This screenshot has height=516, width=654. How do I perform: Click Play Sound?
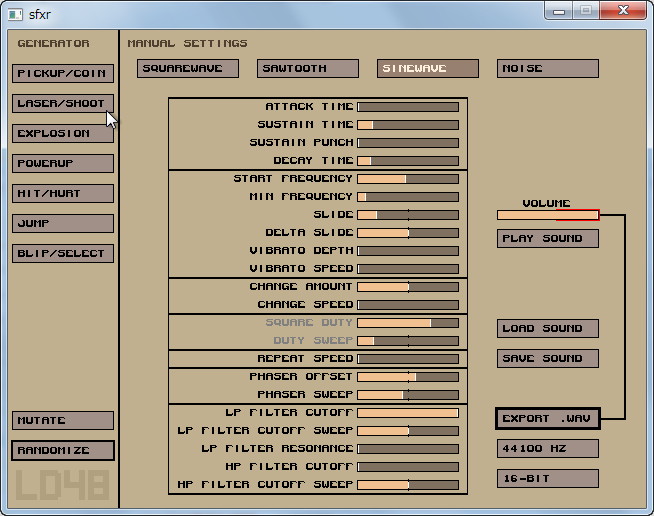pos(548,239)
